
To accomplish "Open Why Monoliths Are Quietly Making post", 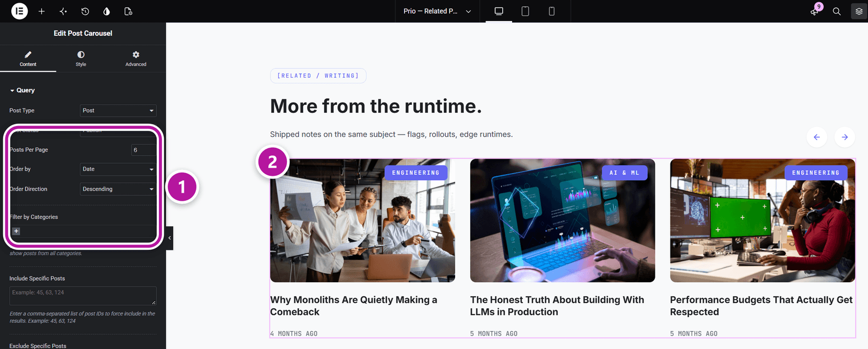I will coord(354,306).
